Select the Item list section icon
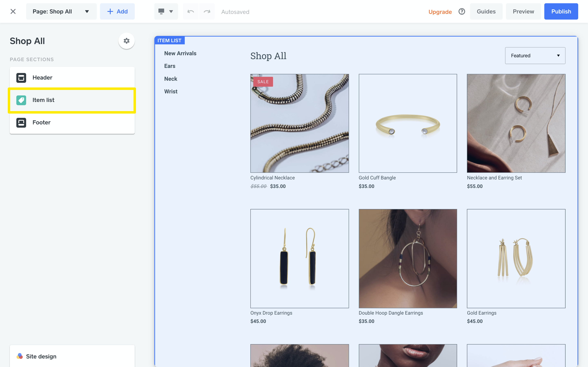The width and height of the screenshot is (588, 367). [x=21, y=100]
